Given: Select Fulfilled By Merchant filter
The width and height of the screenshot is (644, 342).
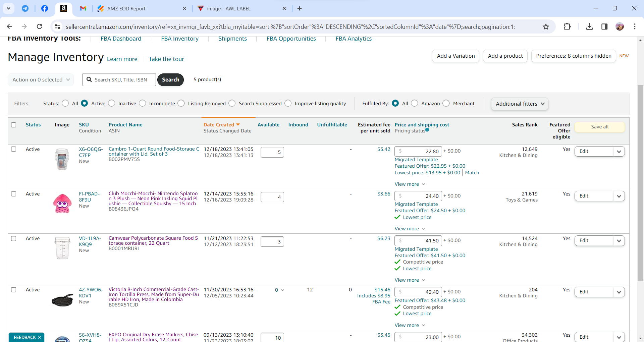Looking at the screenshot, I should [x=446, y=103].
